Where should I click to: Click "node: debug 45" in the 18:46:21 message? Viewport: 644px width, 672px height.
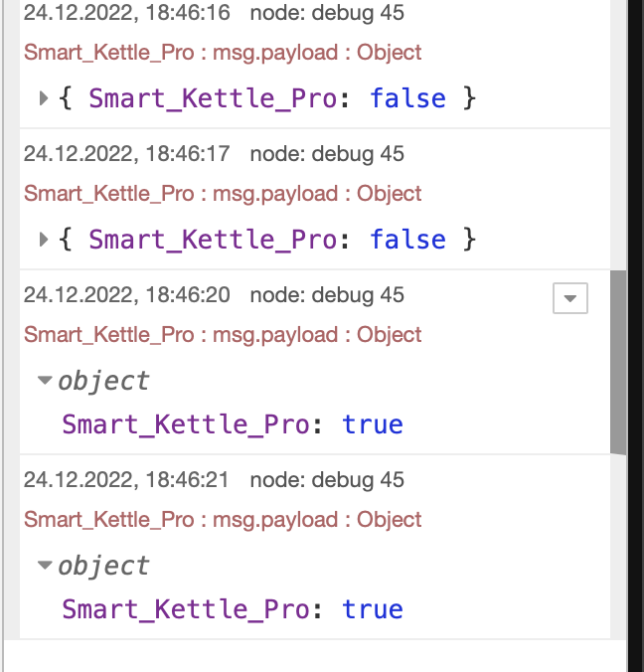pyautogui.click(x=327, y=480)
